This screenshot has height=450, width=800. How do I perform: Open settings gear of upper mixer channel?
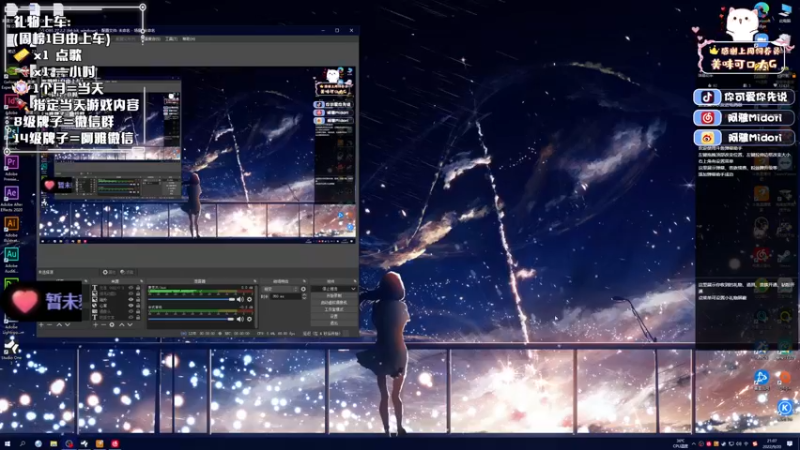tap(249, 299)
